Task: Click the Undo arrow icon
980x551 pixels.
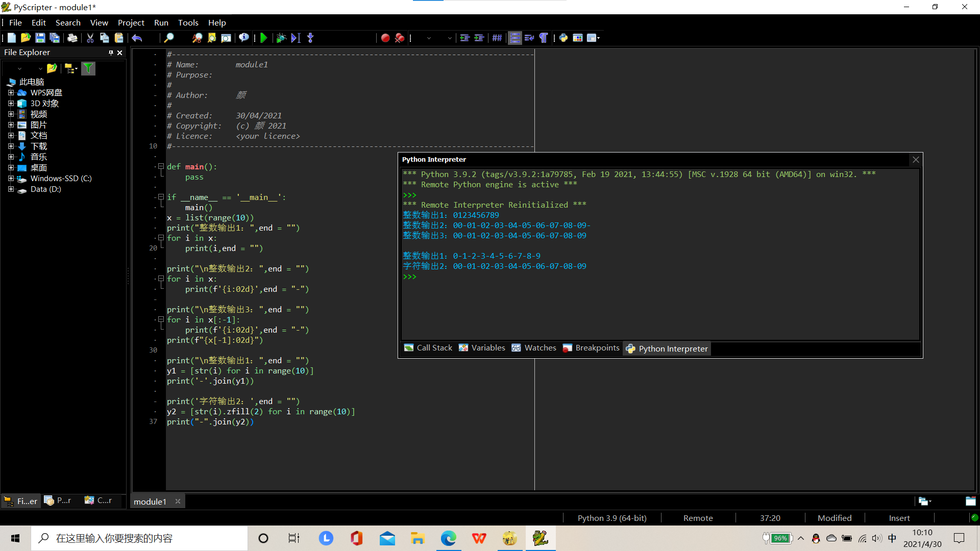Action: (x=137, y=38)
